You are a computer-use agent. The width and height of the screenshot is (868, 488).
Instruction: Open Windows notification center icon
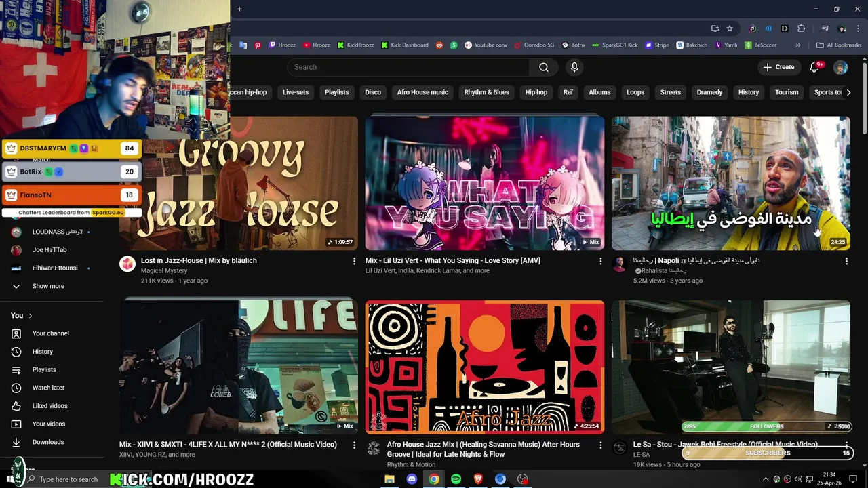pyautogui.click(x=853, y=479)
